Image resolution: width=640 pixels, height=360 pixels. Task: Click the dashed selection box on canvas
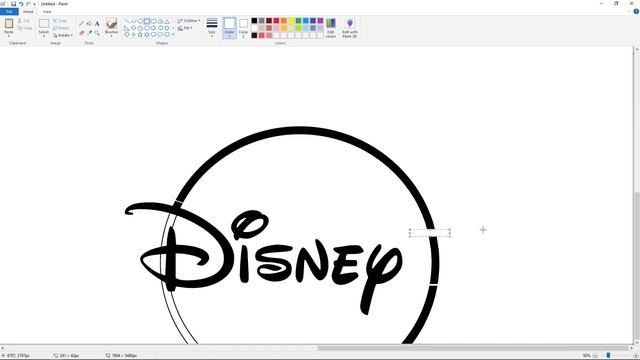tap(430, 233)
